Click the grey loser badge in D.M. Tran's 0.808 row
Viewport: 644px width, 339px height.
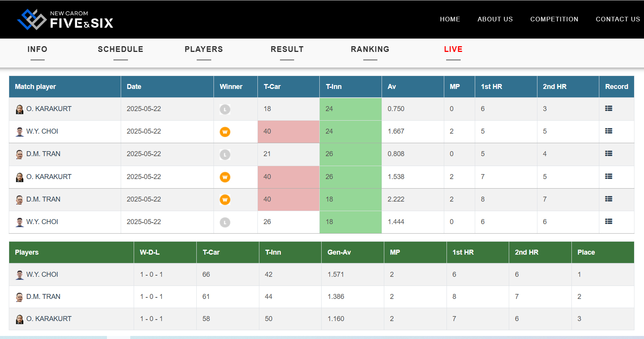(x=225, y=155)
